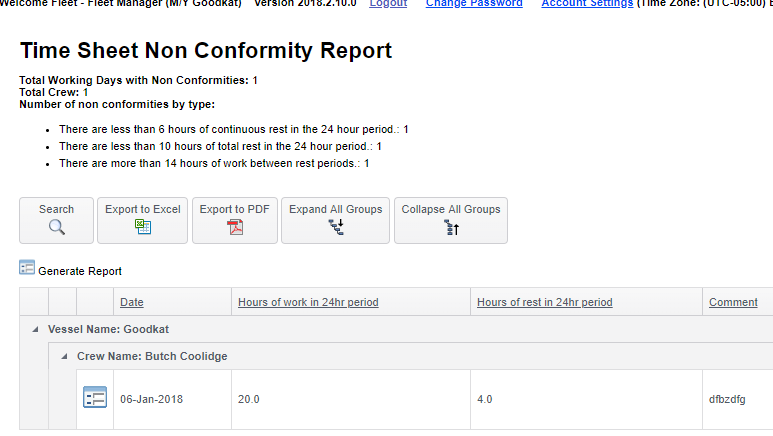Select the 4.0 hours of rest cell
The height and width of the screenshot is (436, 773).
[x=586, y=399]
